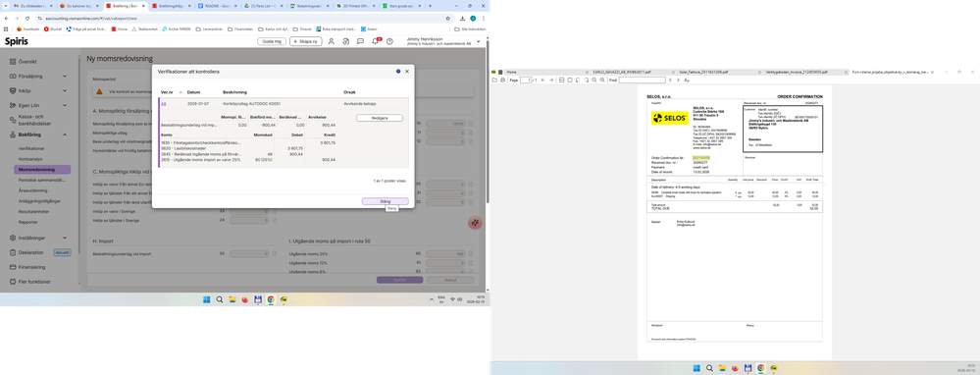Click the Redigera button for verification A8
This screenshot has width=980, height=375.
380,118
